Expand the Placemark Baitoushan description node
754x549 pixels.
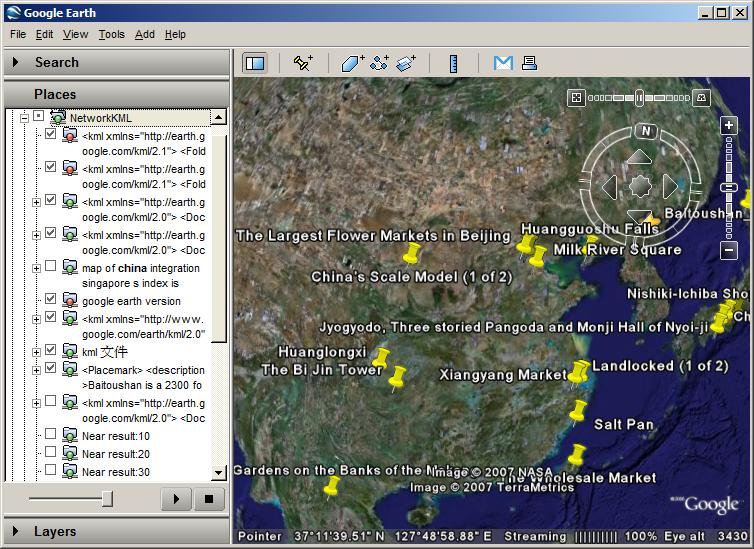pyautogui.click(x=37, y=370)
